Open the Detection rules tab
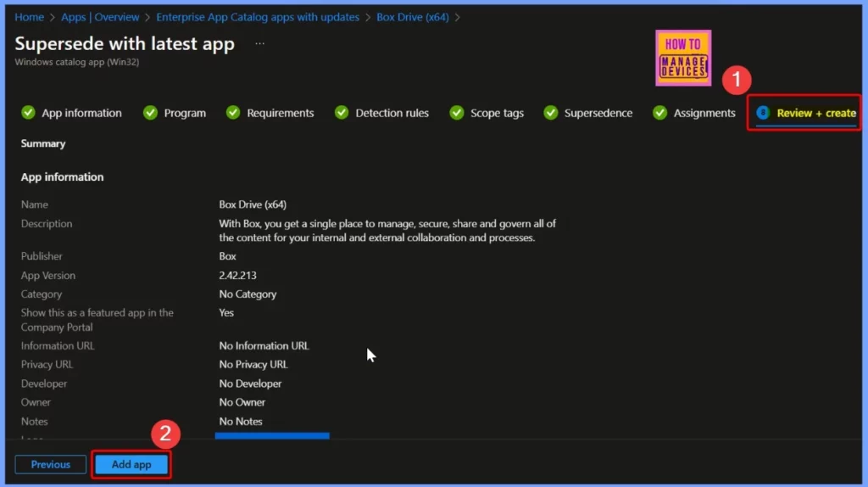 click(x=382, y=113)
